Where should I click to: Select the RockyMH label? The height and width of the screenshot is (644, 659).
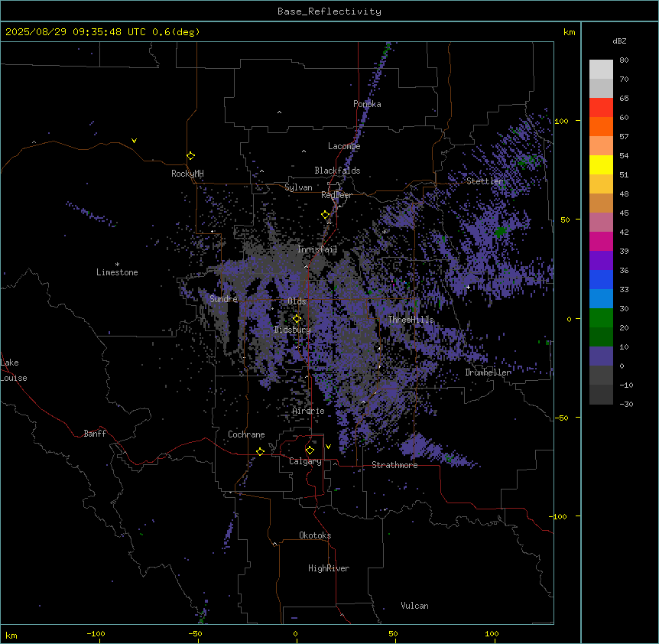pos(187,173)
